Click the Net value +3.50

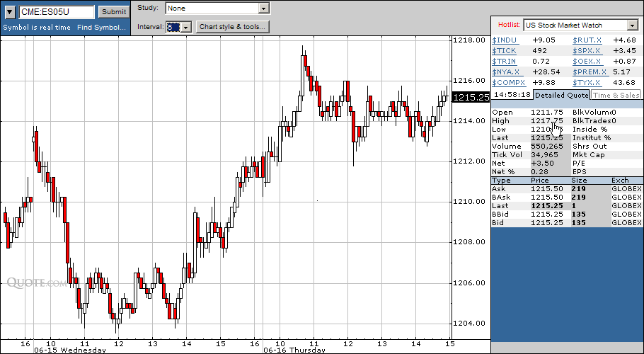pos(542,163)
